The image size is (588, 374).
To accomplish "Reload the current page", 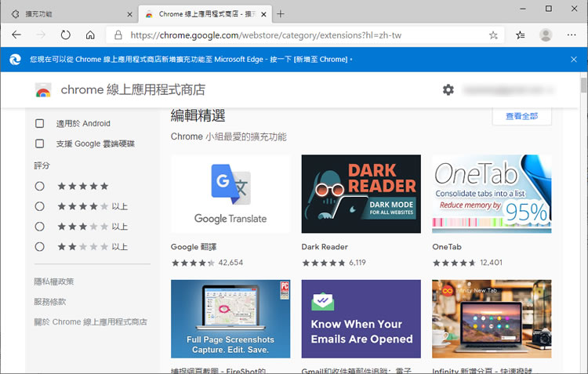I will (66, 34).
